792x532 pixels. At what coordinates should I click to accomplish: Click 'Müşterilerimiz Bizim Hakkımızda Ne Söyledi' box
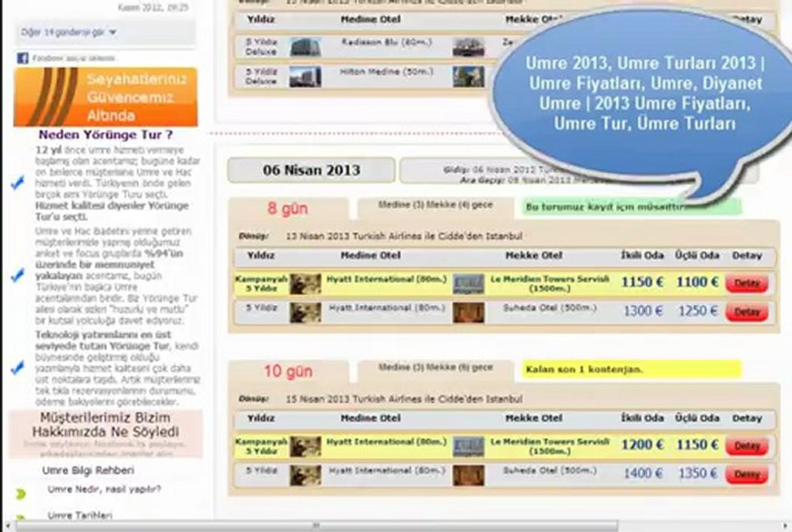(x=106, y=434)
